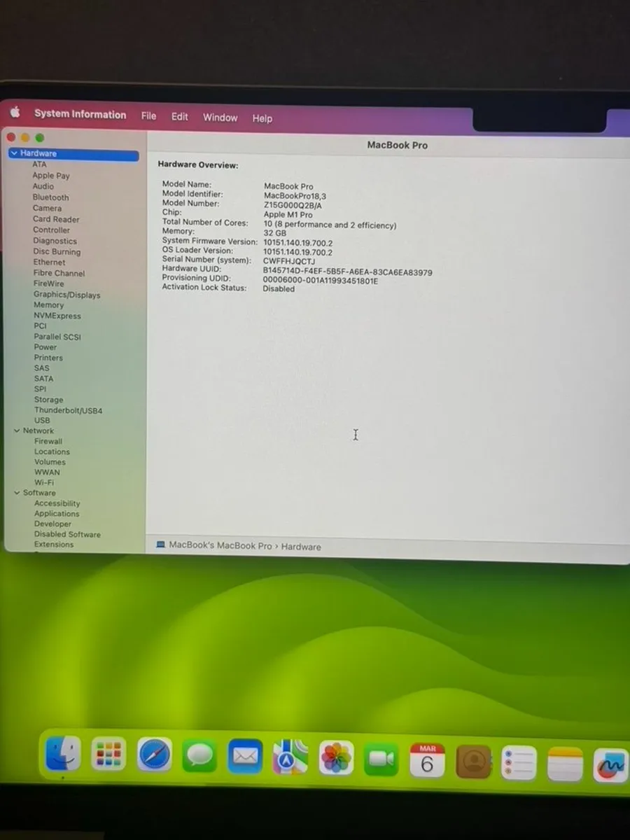This screenshot has width=630, height=840.
Task: Select Camera in sidebar
Action: click(x=47, y=208)
